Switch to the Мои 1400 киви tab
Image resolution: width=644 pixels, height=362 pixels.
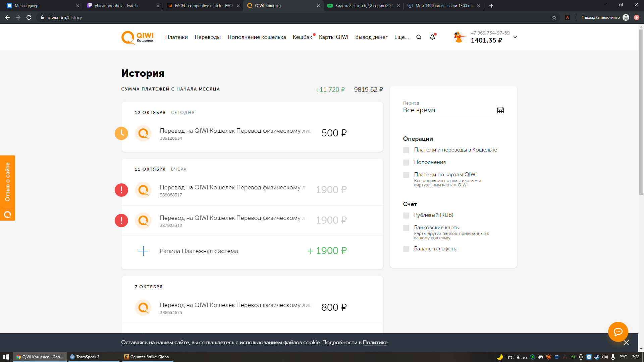pos(444,6)
